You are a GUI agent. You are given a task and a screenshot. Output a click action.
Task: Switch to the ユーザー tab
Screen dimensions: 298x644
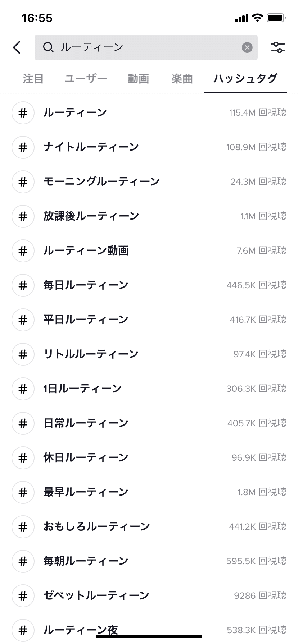tap(86, 79)
